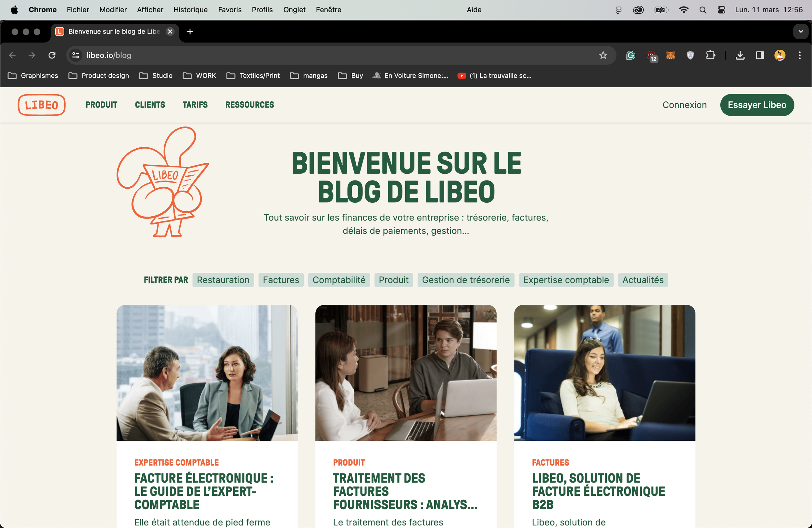The width and height of the screenshot is (812, 528).
Task: Show Chrome downloads icon
Action: 740,55
